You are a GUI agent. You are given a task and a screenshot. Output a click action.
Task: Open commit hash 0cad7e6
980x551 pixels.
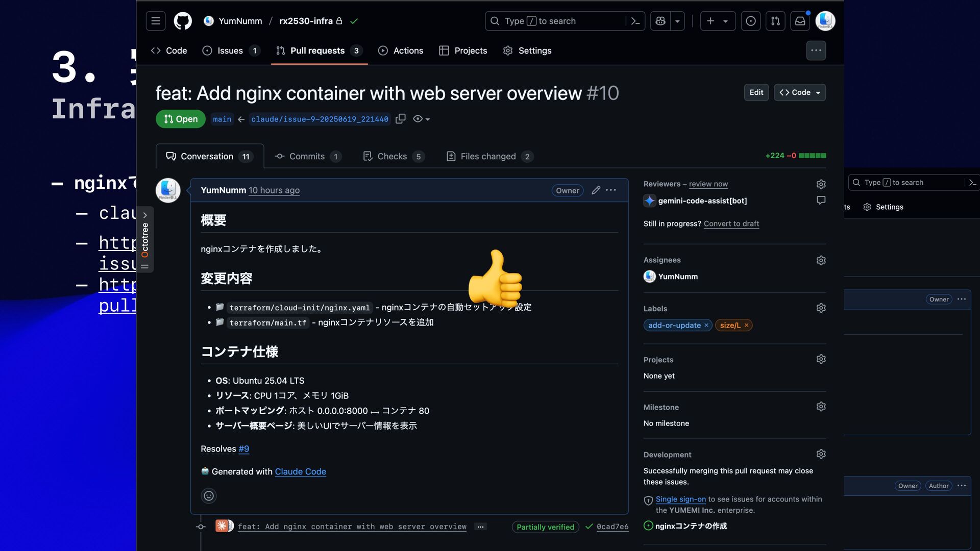click(x=612, y=527)
